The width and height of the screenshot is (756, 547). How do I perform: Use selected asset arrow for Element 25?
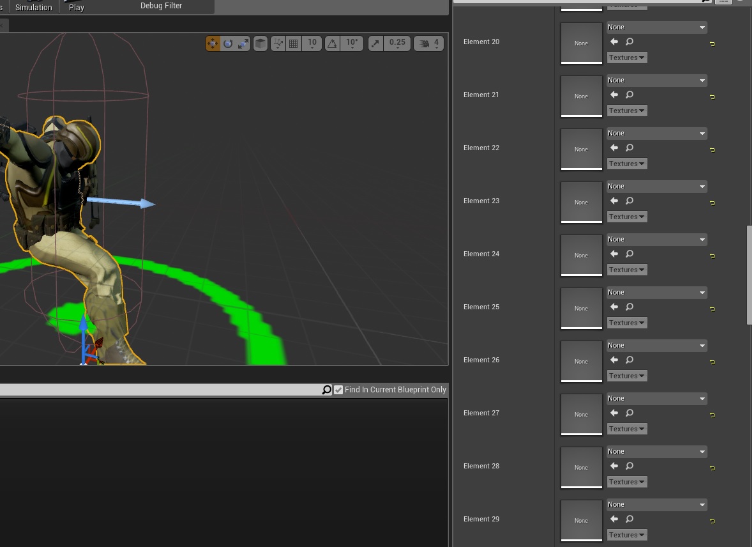(x=614, y=307)
